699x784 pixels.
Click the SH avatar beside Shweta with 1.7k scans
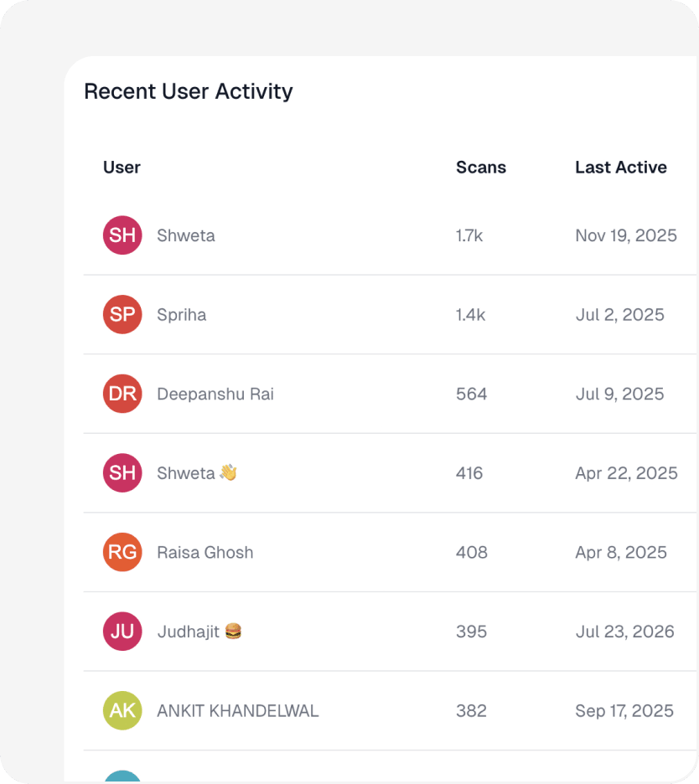(122, 235)
